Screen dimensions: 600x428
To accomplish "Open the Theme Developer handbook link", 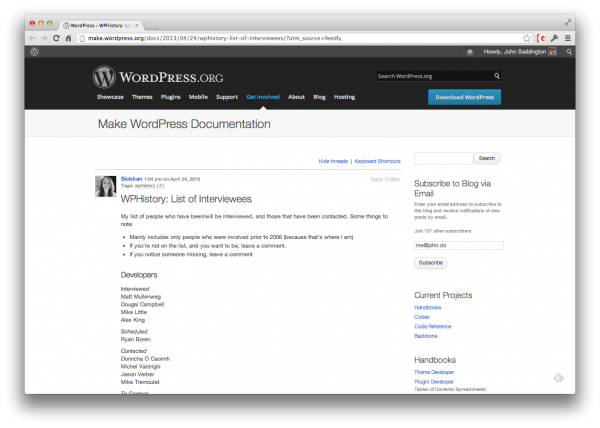I will (434, 372).
